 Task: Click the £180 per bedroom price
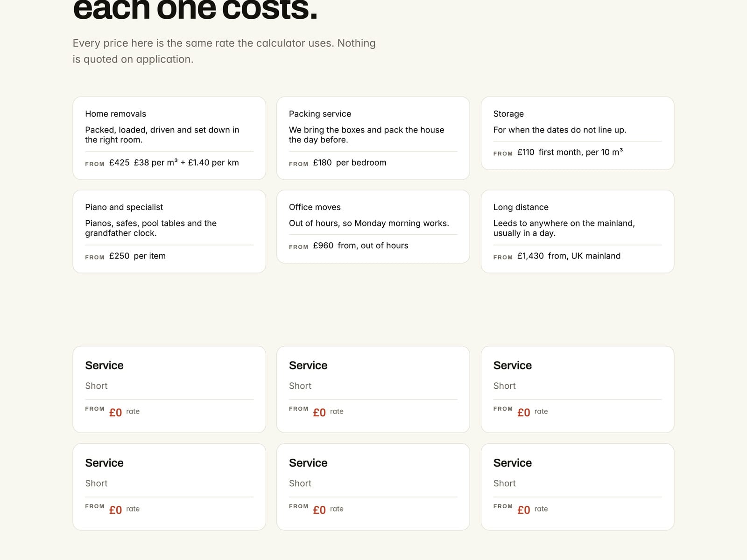coord(322,162)
